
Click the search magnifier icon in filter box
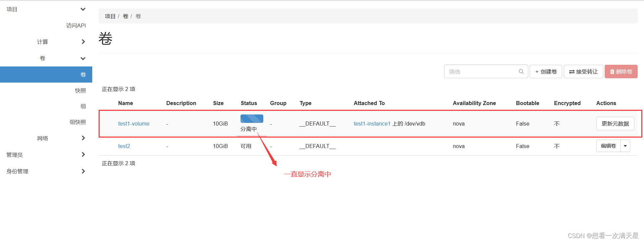point(521,71)
